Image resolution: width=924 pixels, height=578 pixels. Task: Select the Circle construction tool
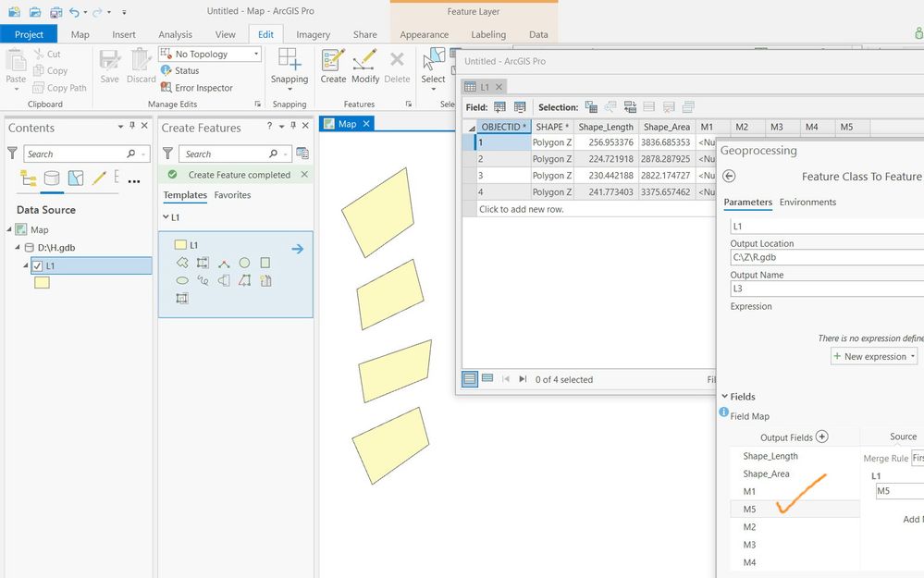pyautogui.click(x=244, y=263)
